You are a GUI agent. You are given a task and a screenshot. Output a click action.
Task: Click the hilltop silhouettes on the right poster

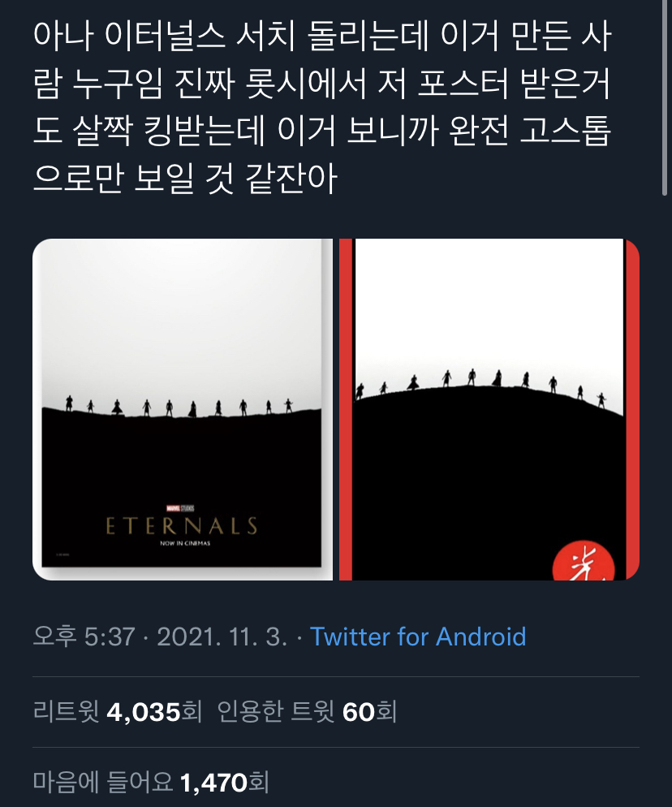(482, 385)
